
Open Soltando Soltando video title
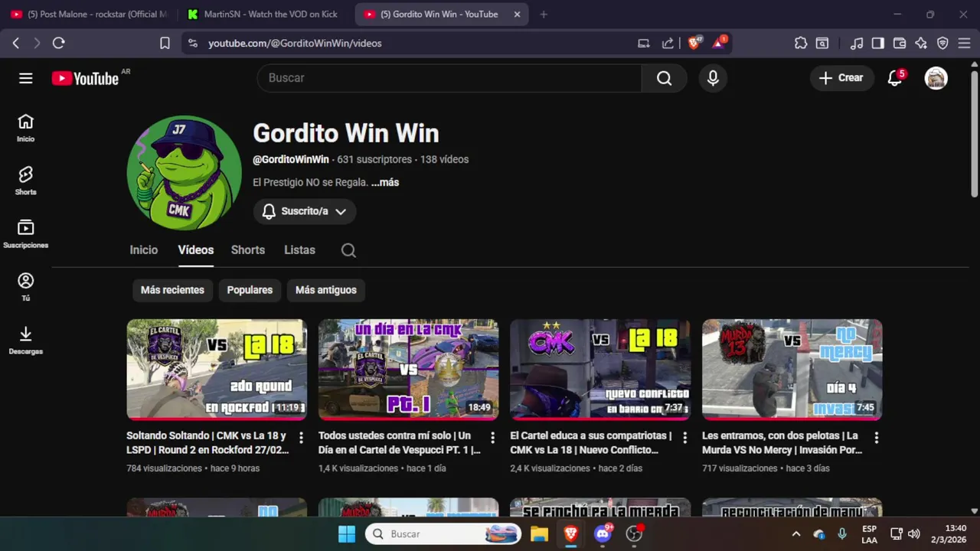208,442
